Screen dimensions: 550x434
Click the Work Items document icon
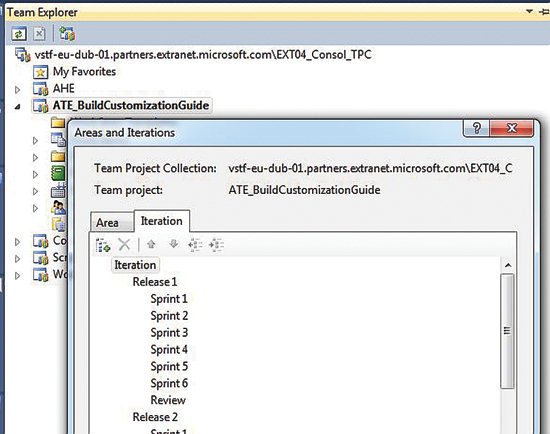point(58,140)
